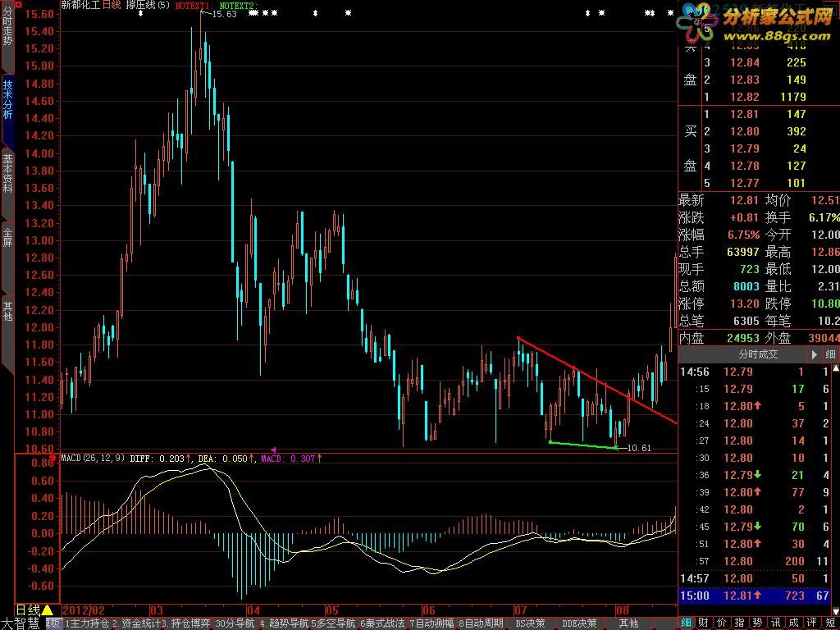Viewport: 840px width, 630px height.
Task: Open the 1主力持仓 indicator tab
Action: pos(87,623)
